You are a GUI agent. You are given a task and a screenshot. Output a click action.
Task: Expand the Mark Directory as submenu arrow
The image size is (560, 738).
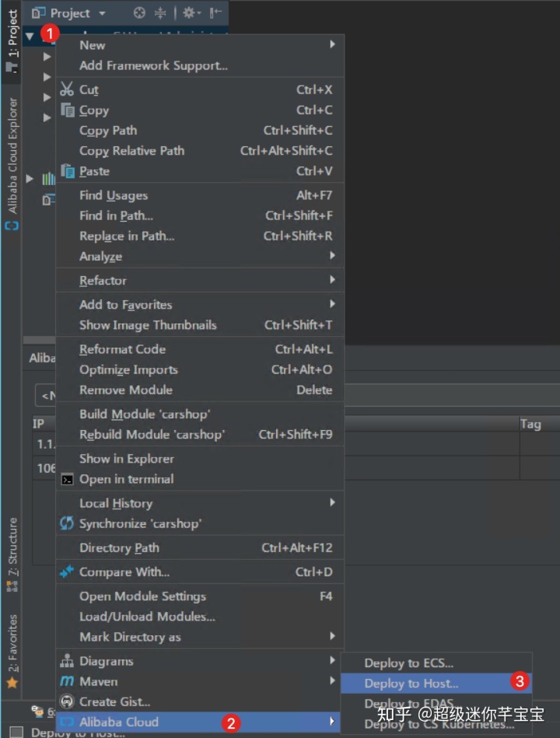pyautogui.click(x=332, y=636)
